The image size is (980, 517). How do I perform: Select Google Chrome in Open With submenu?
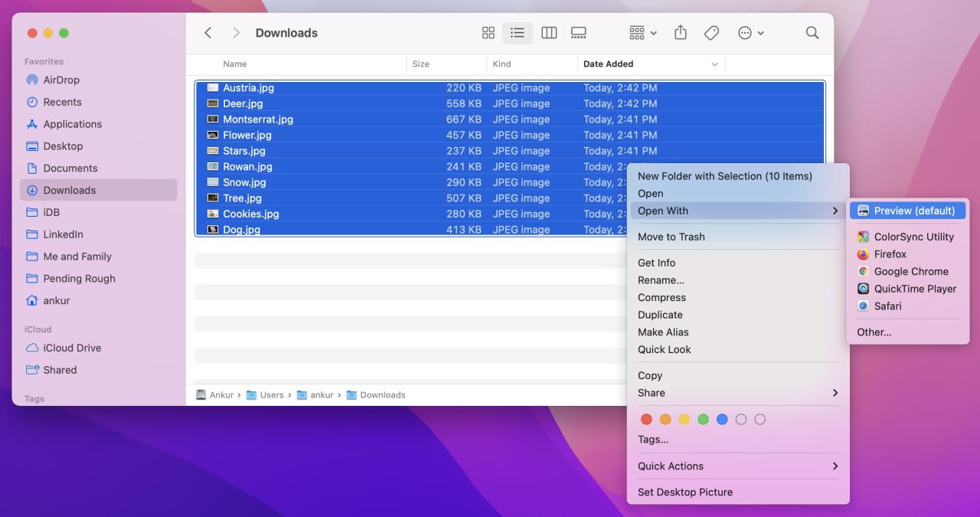click(x=910, y=271)
